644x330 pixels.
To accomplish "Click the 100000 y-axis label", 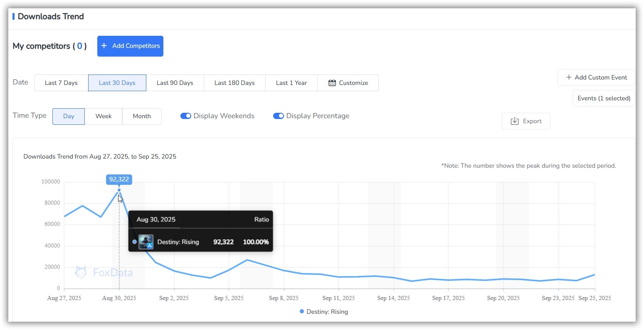I will (51, 182).
